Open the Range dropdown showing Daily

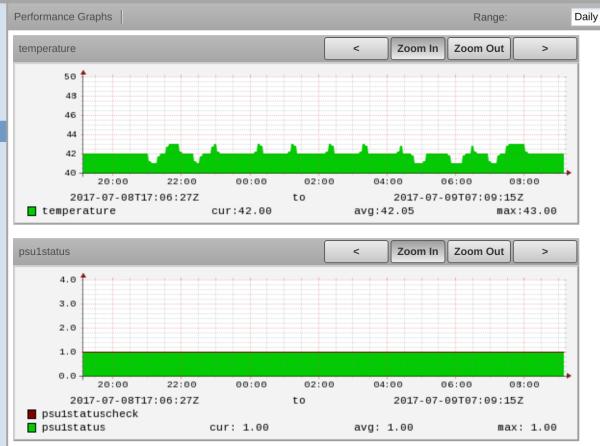(x=585, y=17)
